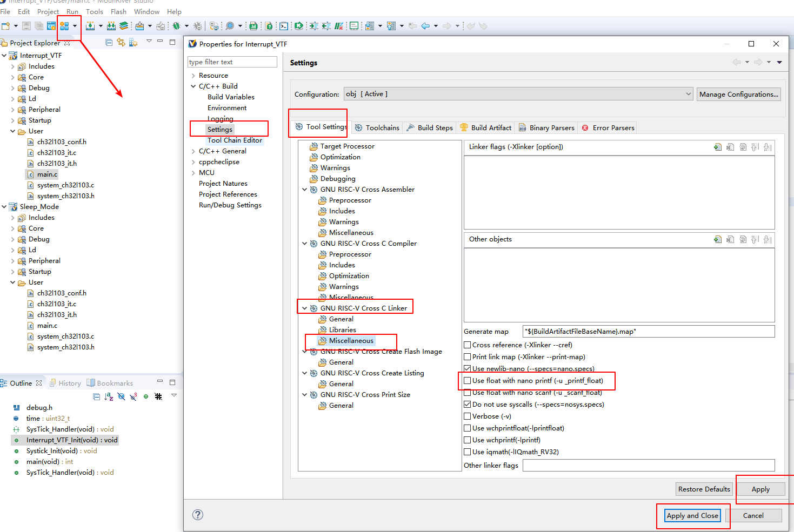The image size is (794, 532).
Task: Enable Print link map checkbox
Action: [467, 356]
